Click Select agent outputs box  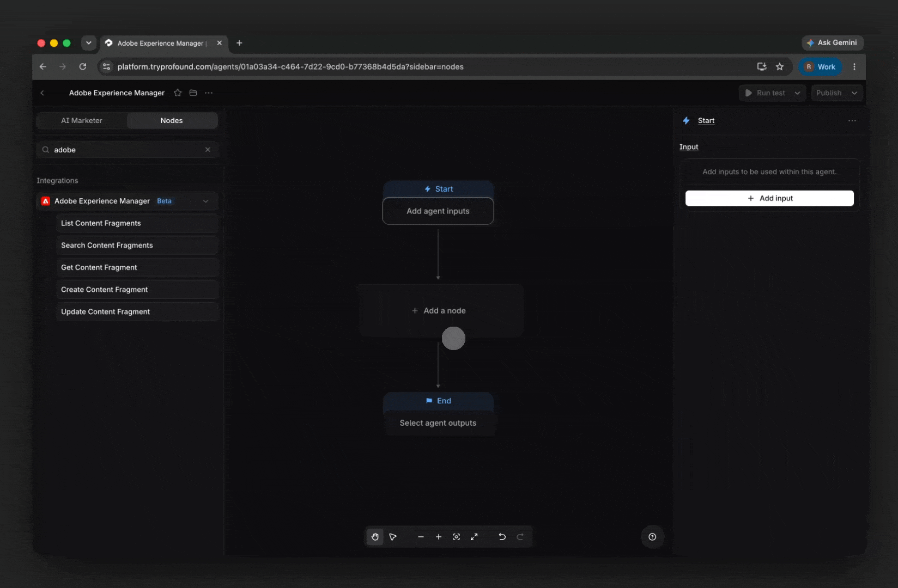tap(438, 423)
